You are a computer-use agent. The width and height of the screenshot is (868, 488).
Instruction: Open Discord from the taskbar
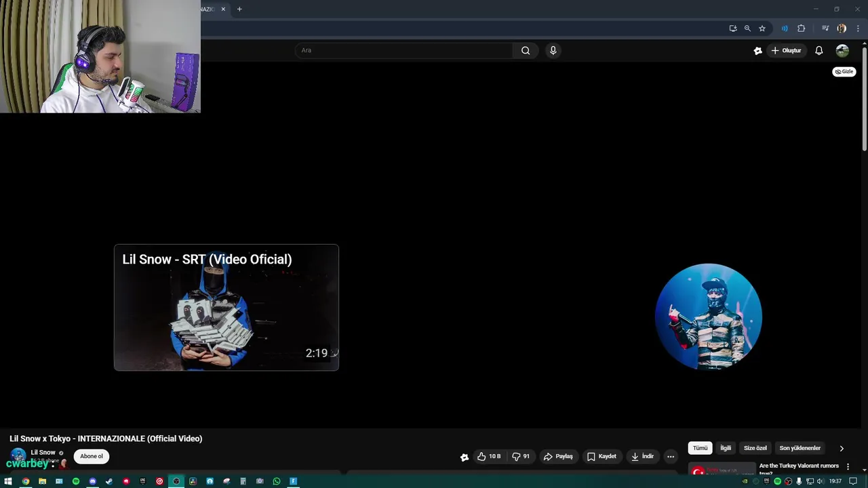coord(92,481)
